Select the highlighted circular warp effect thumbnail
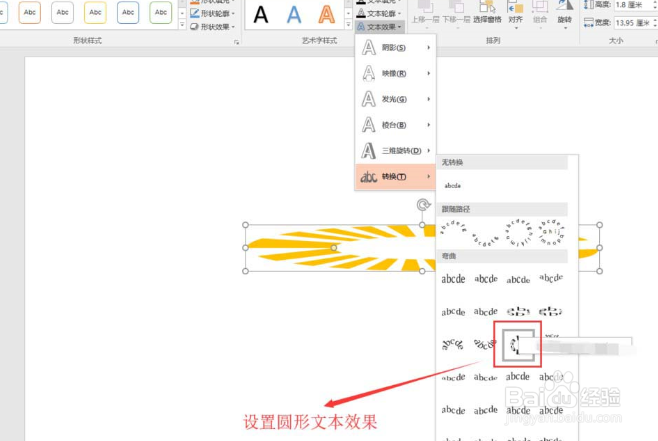Screen dimensions: 658x441 coord(517,344)
